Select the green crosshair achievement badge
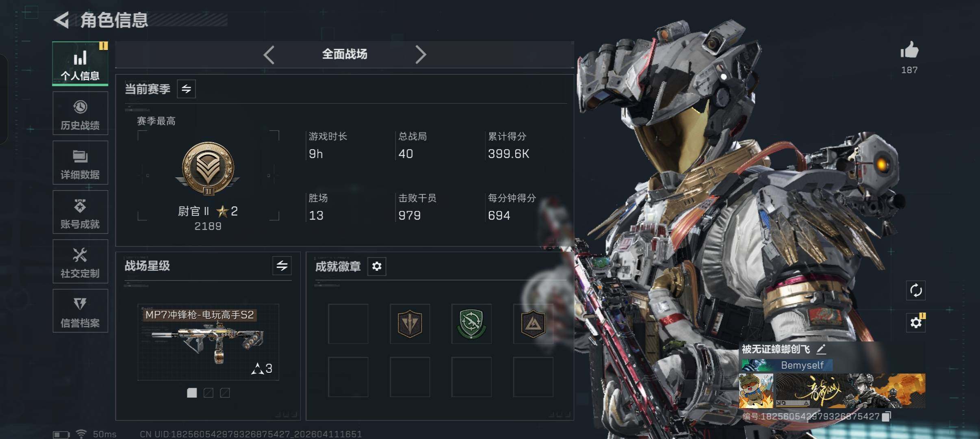Screen dimensions: 980x439 (471, 324)
